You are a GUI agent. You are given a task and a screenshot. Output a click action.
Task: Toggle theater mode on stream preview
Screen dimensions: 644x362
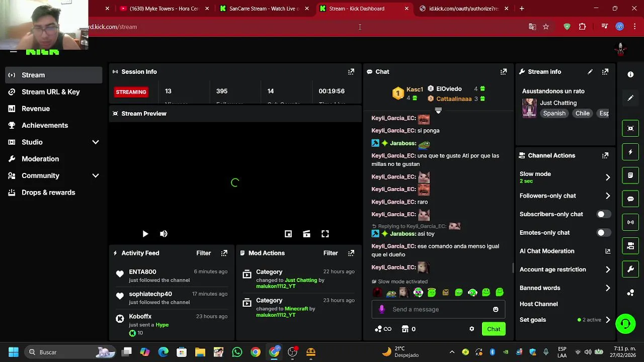tap(306, 234)
